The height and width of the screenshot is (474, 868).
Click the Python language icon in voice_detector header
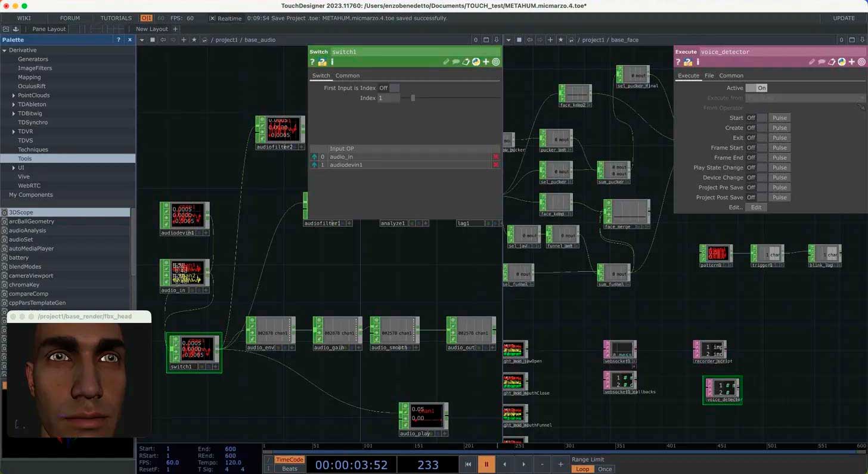pyautogui.click(x=842, y=62)
